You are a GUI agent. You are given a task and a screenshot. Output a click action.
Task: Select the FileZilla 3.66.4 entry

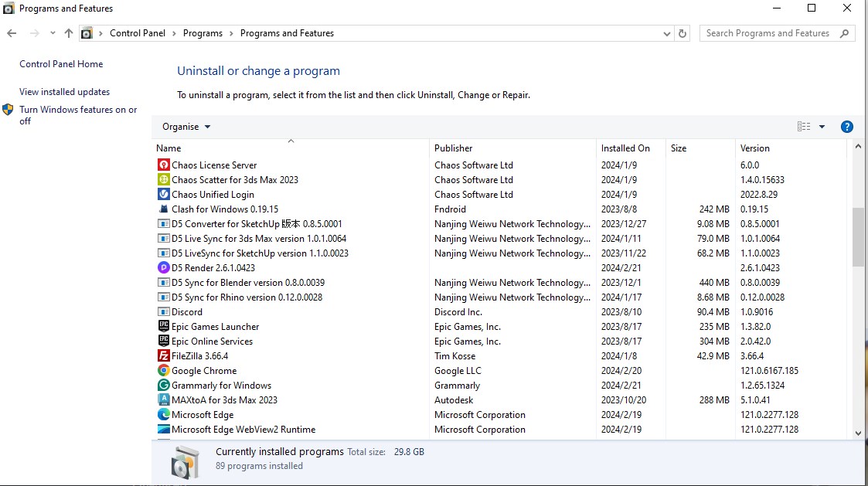(199, 356)
